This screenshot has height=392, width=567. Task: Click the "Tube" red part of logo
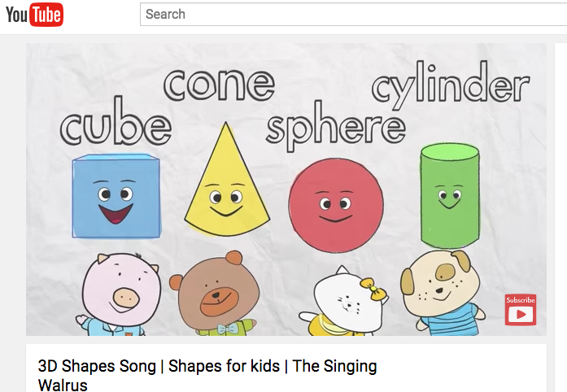[x=46, y=15]
